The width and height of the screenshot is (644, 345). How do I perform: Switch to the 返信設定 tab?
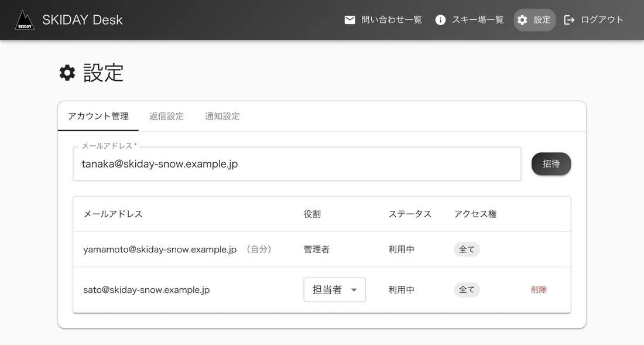pos(166,116)
